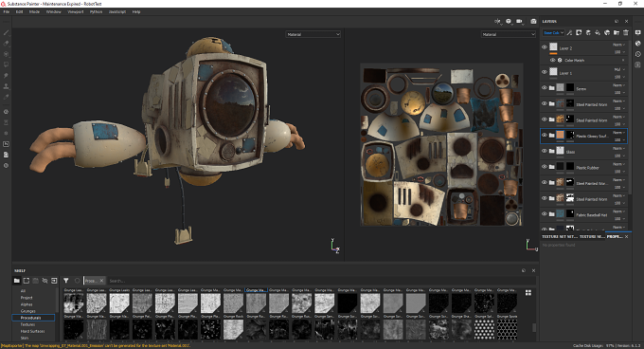Image resolution: width=644 pixels, height=349 pixels.
Task: Open the Base Color channel dropdown
Action: click(x=553, y=32)
